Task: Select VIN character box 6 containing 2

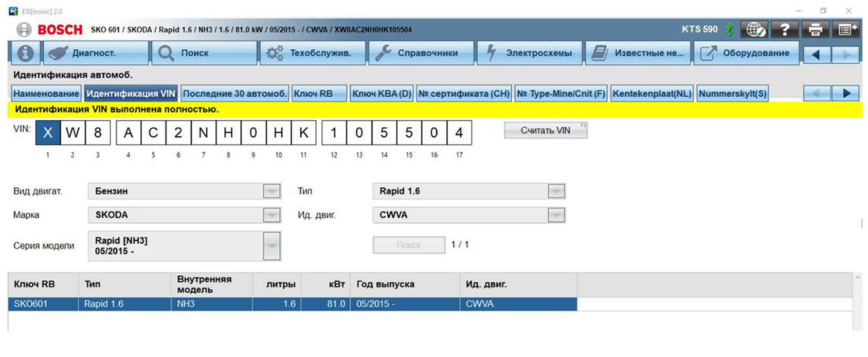Action: tap(179, 133)
